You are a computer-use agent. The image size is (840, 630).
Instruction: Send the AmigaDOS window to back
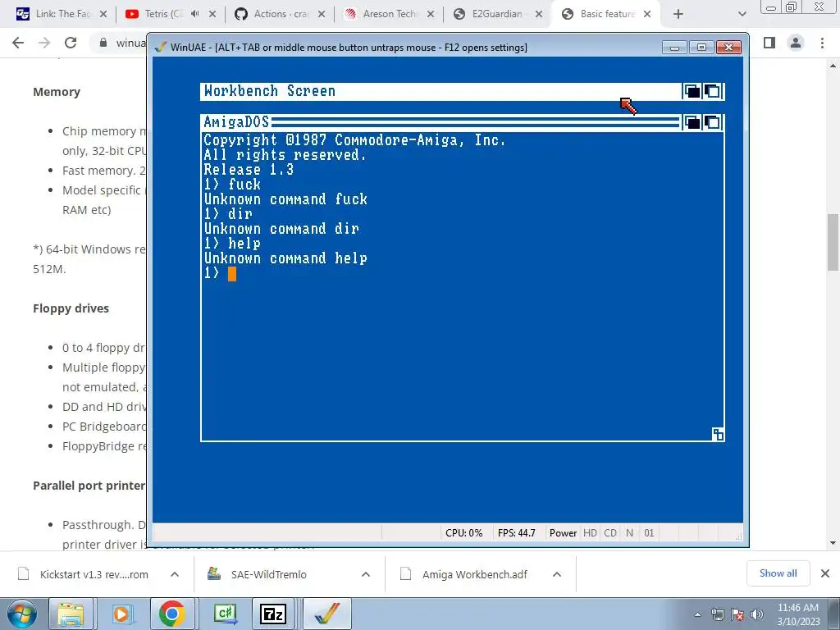click(692, 123)
